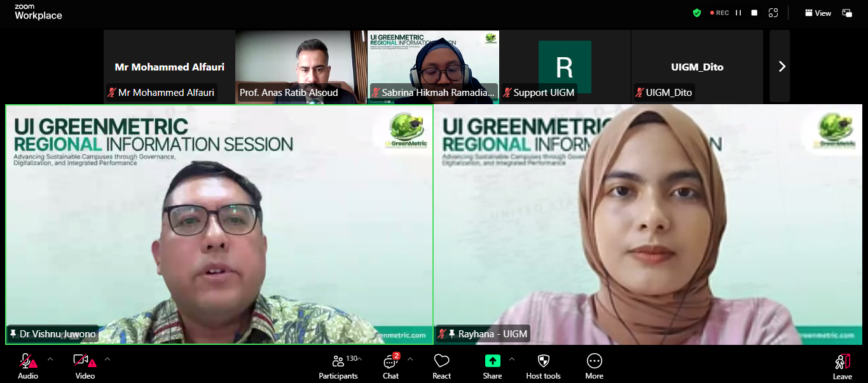Click the icon right of the stop recording button
The height and width of the screenshot is (383, 868).
(773, 13)
